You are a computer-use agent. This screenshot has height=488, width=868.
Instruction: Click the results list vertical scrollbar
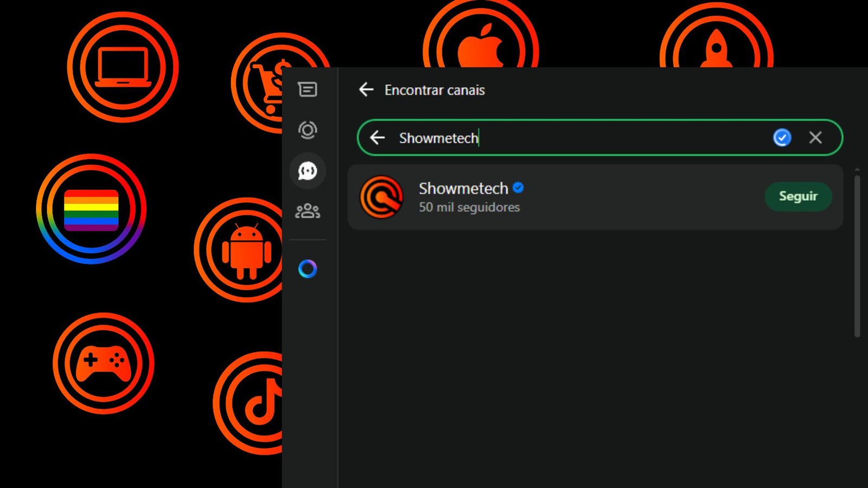[857, 255]
